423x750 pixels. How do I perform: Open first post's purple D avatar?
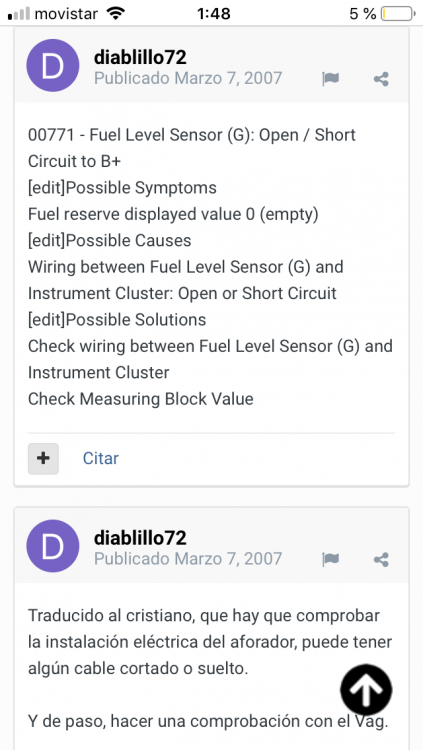(53, 66)
